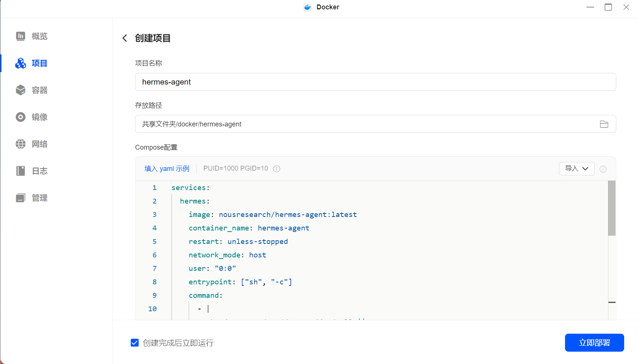The height and width of the screenshot is (364, 638).
Task: Click the Container (容器) sidebar icon
Action: click(21, 90)
